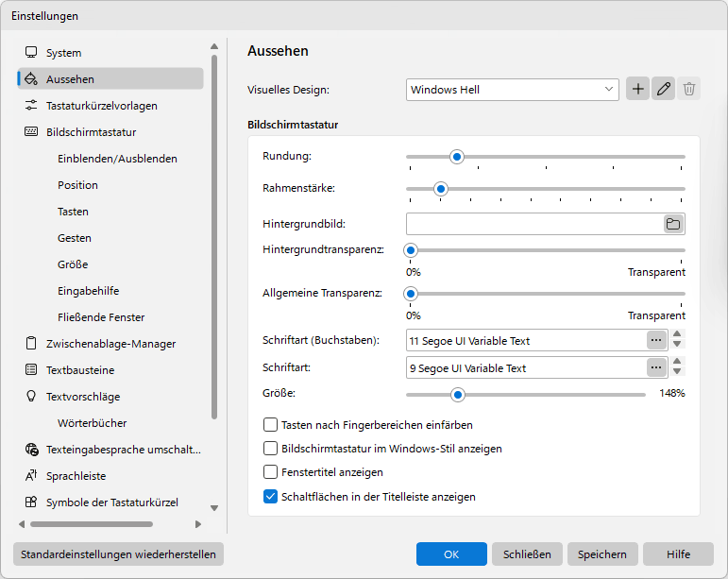Increase Schriftart (Buchstaben) size with up arrow

pyautogui.click(x=677, y=334)
